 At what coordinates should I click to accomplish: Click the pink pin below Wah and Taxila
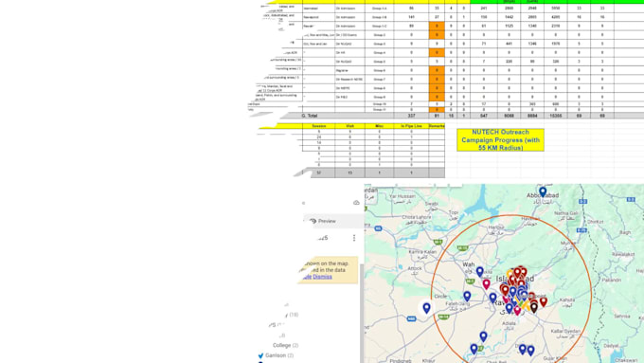click(x=486, y=284)
